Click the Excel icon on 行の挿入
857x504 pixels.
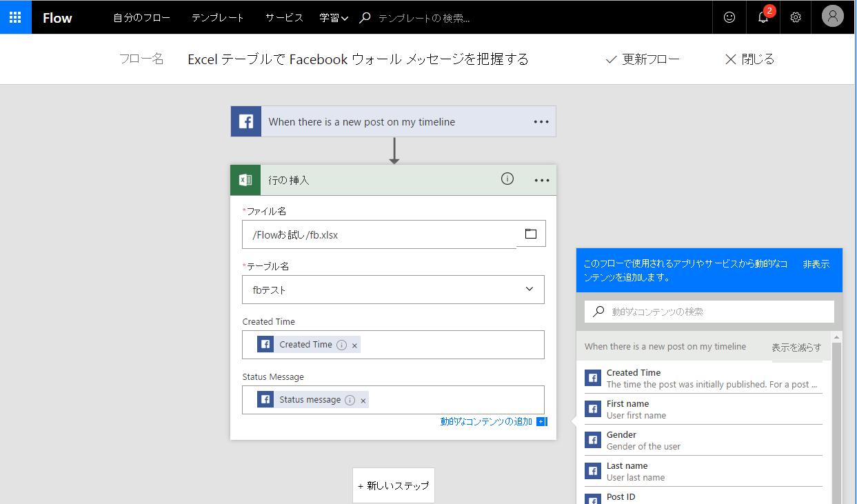245,180
